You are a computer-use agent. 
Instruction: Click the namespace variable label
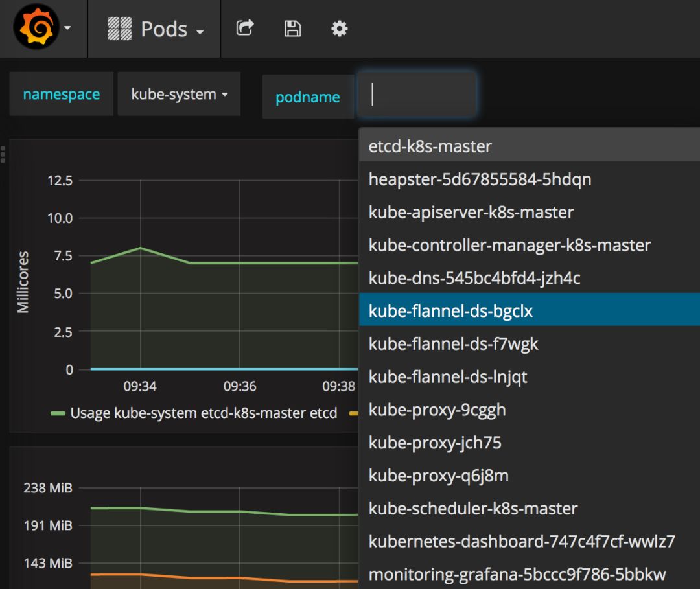[61, 94]
